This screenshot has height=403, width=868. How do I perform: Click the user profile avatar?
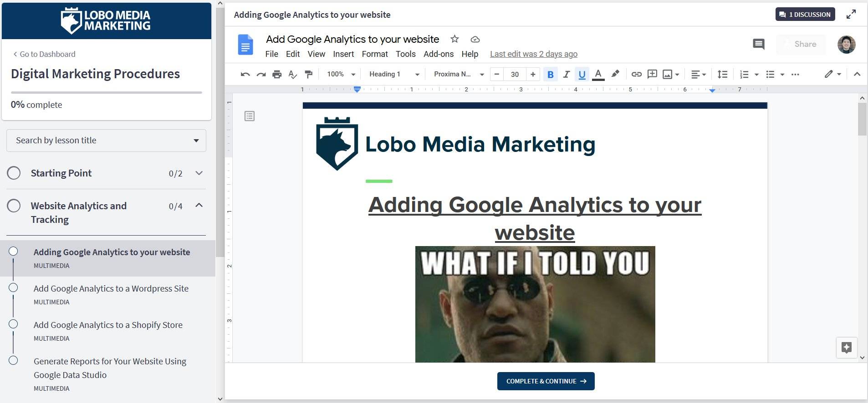846,44
